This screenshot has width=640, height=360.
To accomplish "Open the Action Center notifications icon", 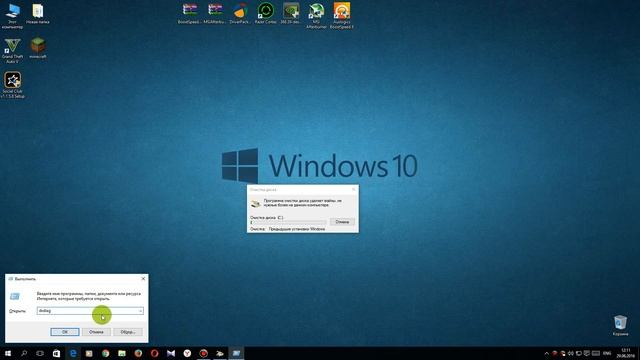I will [587, 353].
